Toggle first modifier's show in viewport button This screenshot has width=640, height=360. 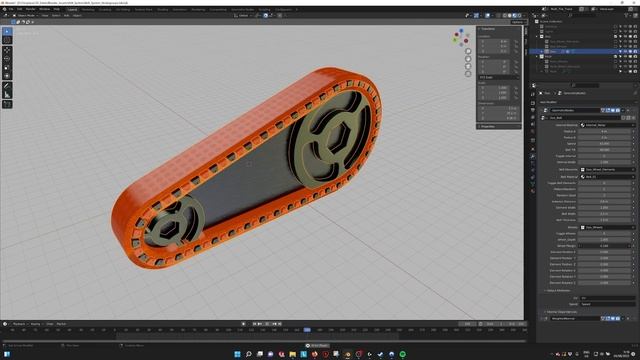pos(613,110)
